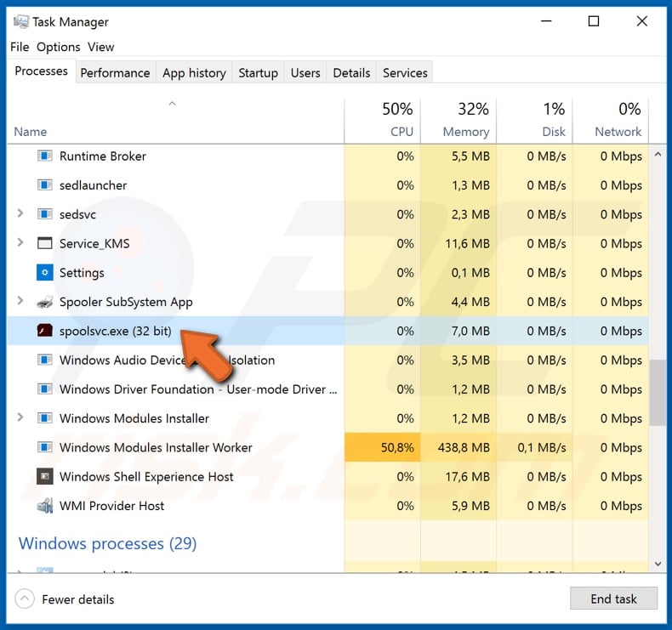
Task: Switch to the Startup tab
Action: [x=258, y=73]
